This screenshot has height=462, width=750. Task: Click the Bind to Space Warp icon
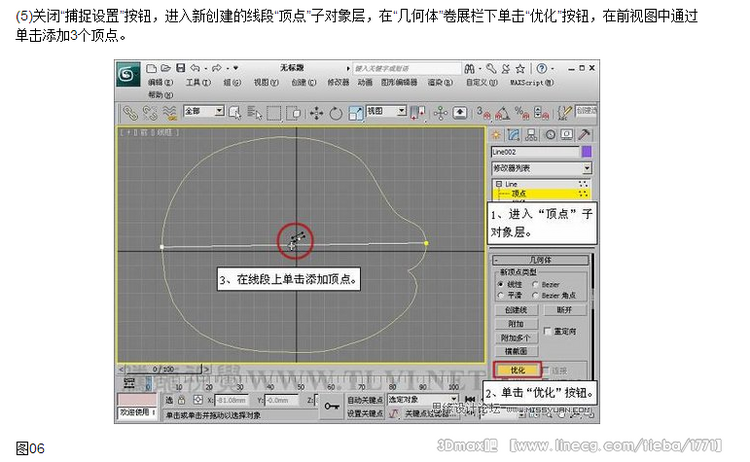point(170,113)
